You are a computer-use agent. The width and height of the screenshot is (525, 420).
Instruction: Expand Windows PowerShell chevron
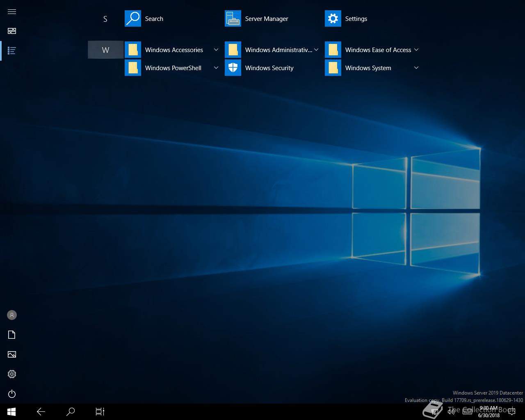tap(216, 68)
